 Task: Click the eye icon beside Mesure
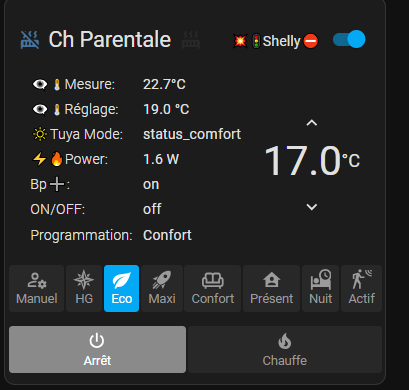click(40, 84)
